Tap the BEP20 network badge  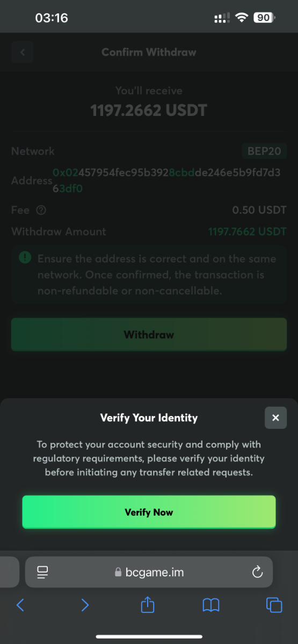[x=264, y=151]
